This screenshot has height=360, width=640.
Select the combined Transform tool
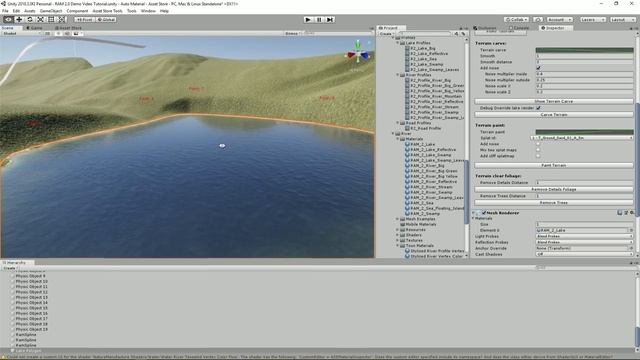click(x=62, y=19)
